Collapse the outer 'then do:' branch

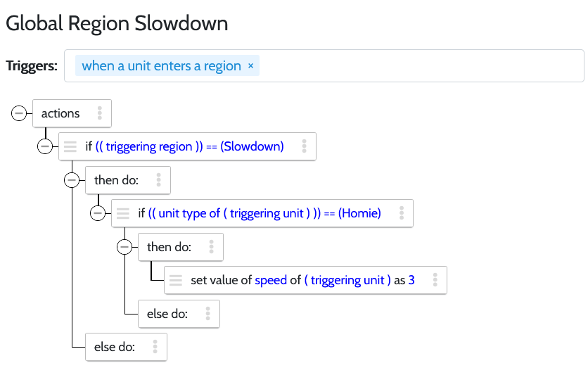[x=71, y=180]
